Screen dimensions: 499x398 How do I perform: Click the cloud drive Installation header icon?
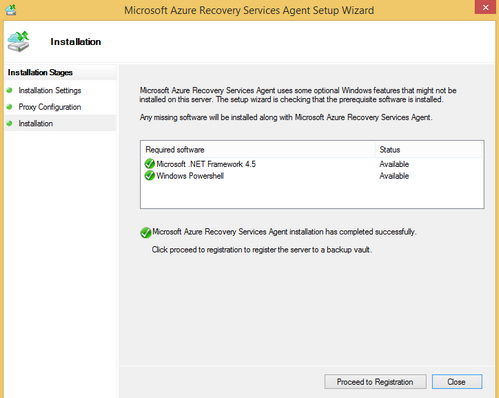(19, 42)
